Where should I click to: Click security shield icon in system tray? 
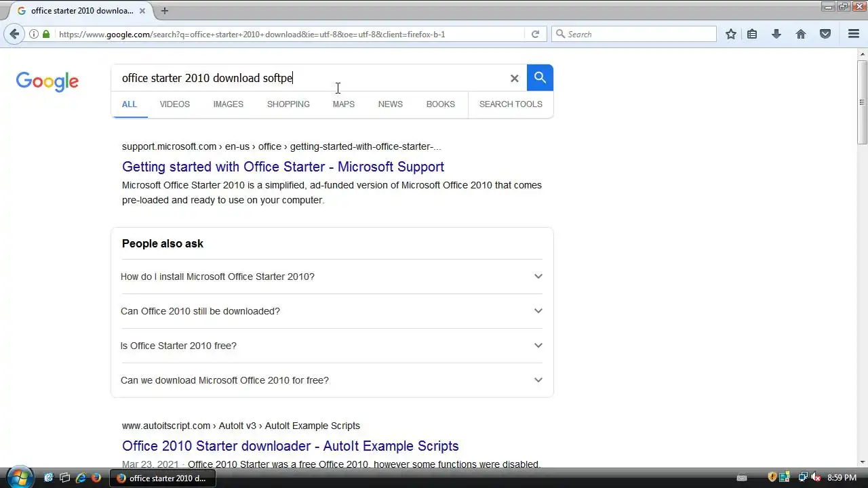tap(772, 478)
